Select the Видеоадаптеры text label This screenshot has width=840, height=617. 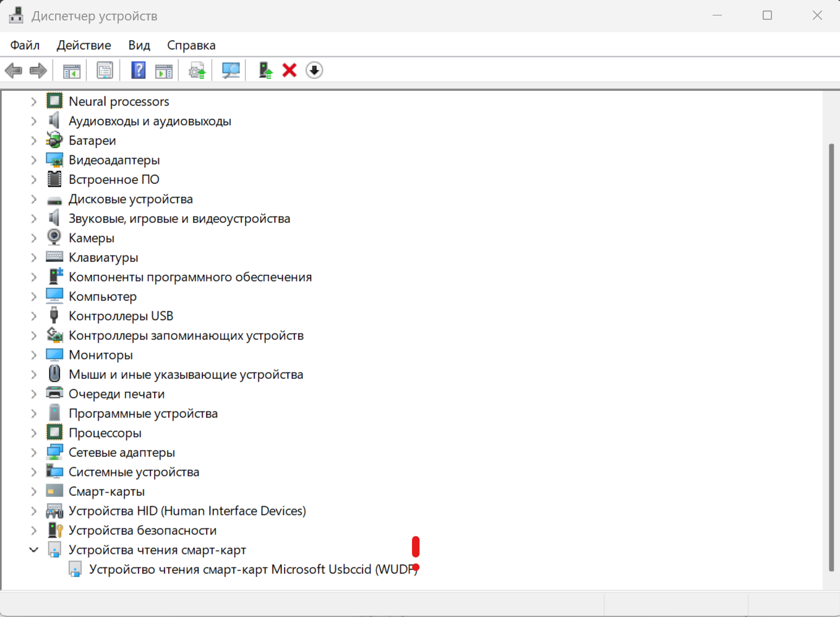point(114,160)
